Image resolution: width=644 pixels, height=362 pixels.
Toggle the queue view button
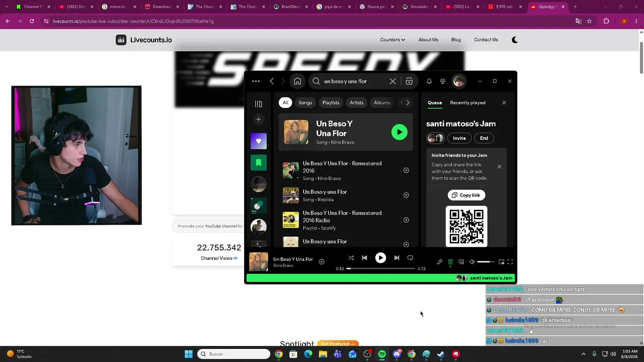[450, 262]
